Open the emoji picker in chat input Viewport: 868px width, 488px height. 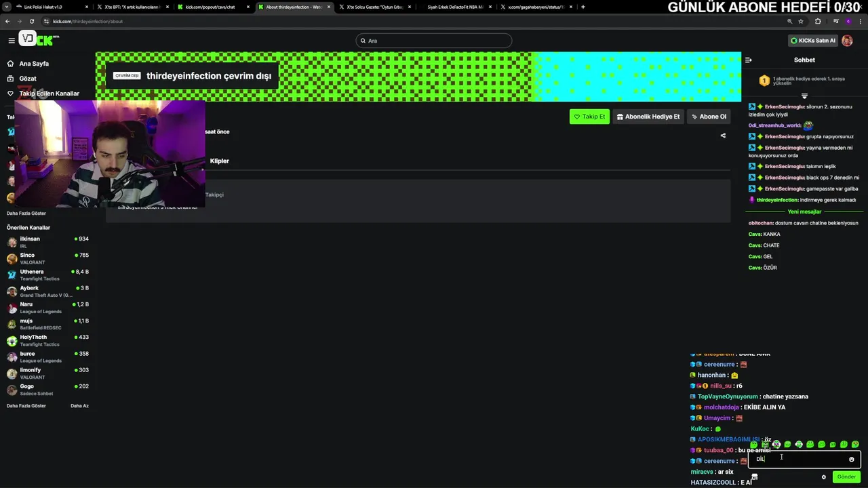(x=852, y=460)
